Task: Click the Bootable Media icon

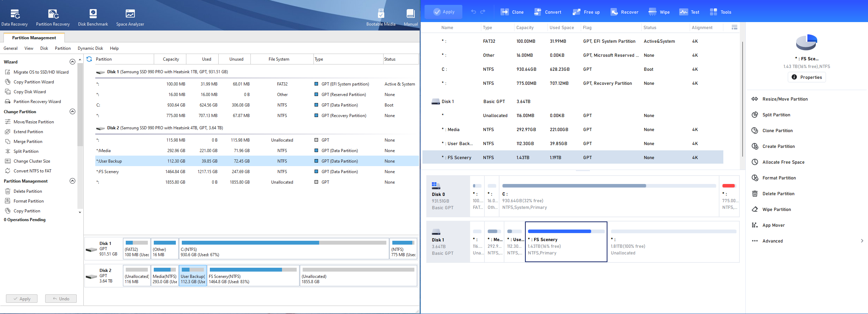Action: [381, 18]
